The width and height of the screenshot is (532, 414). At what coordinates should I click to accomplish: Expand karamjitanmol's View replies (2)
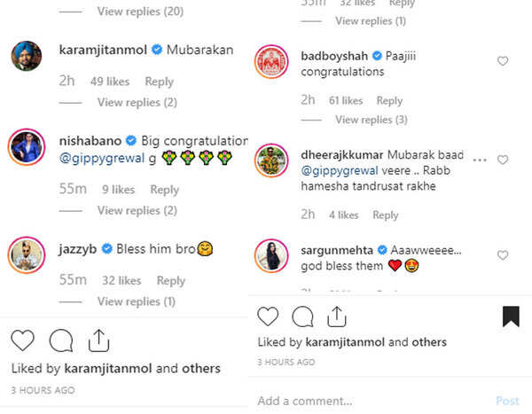[137, 103]
